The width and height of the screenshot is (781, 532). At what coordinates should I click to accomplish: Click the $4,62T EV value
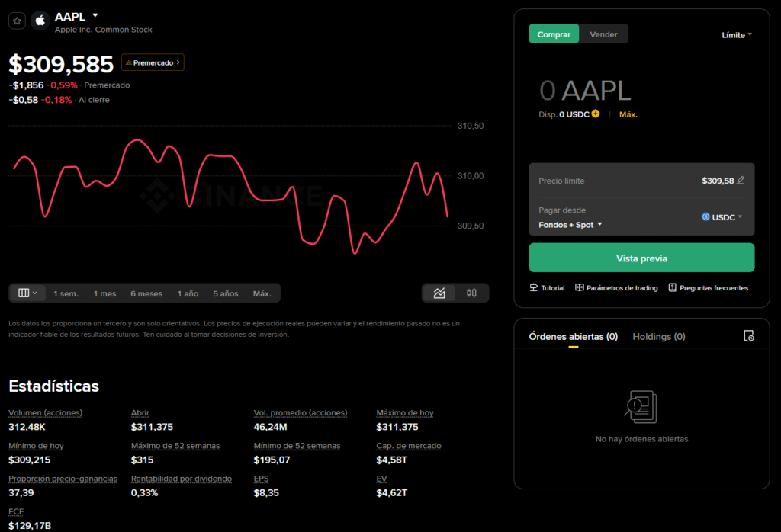coord(391,492)
